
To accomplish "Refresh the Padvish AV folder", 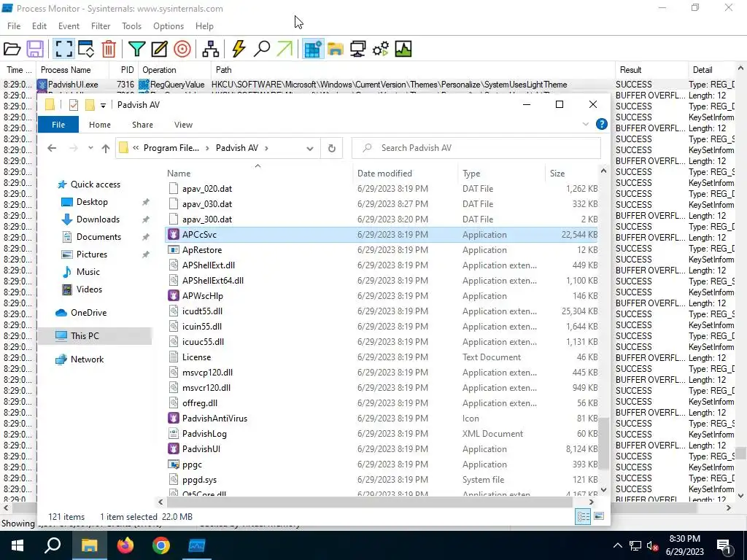I will [x=332, y=148].
